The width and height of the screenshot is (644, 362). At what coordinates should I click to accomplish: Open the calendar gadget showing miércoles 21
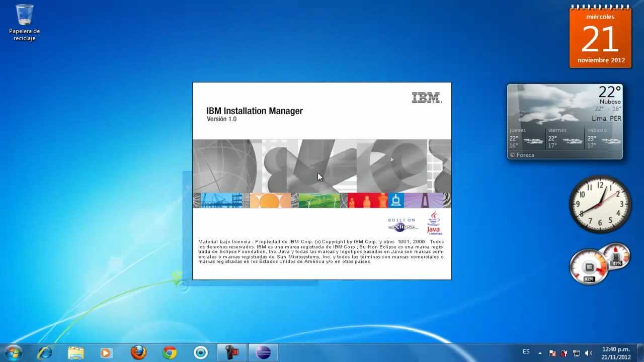click(x=601, y=37)
